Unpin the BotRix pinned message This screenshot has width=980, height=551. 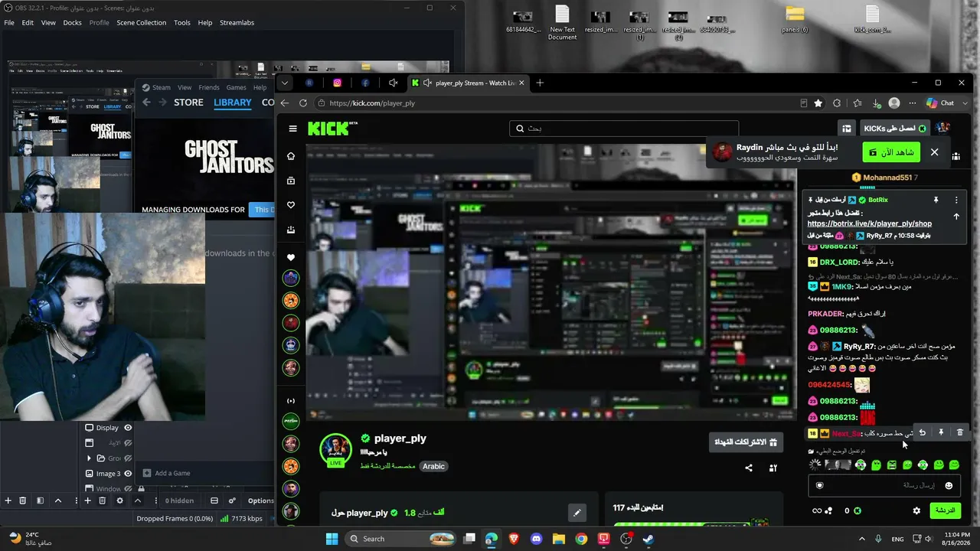tap(936, 200)
